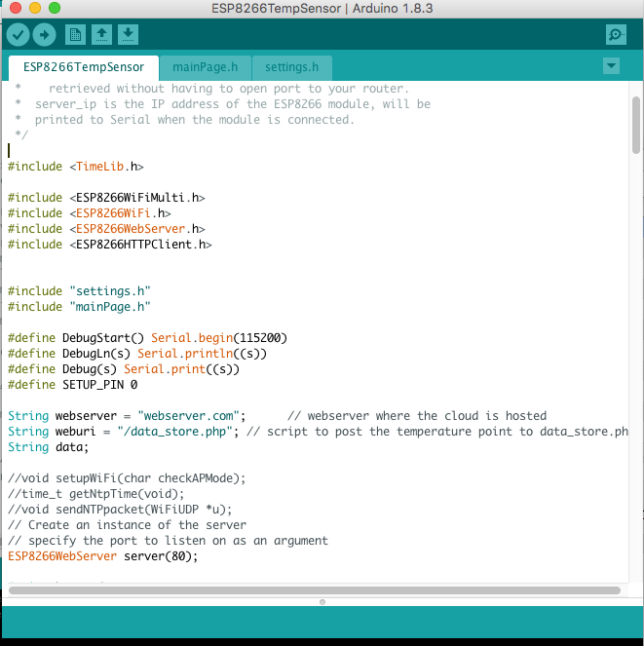The width and height of the screenshot is (644, 646).
Task: Switch to the ESP8266TempSensor tab
Action: 84,67
